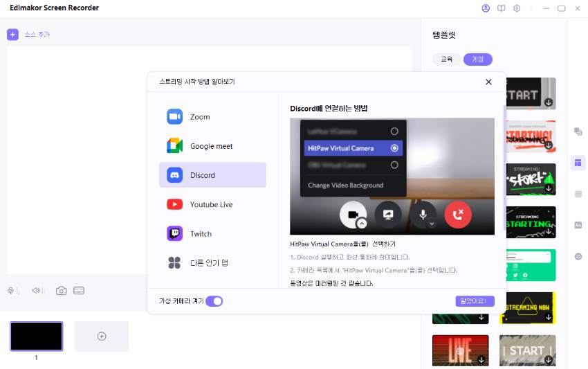This screenshot has width=588, height=369.
Task: Click the speaker volume icon below preview
Action: point(35,291)
